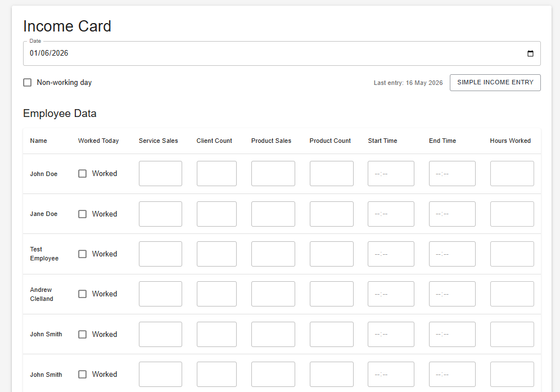Focus Jane Doe's Service Sales field

160,214
